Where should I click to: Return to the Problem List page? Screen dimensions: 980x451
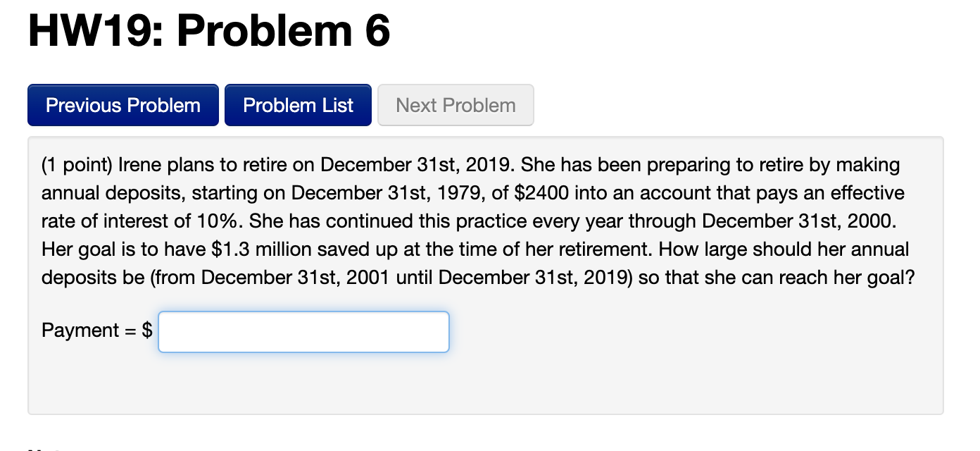(298, 104)
